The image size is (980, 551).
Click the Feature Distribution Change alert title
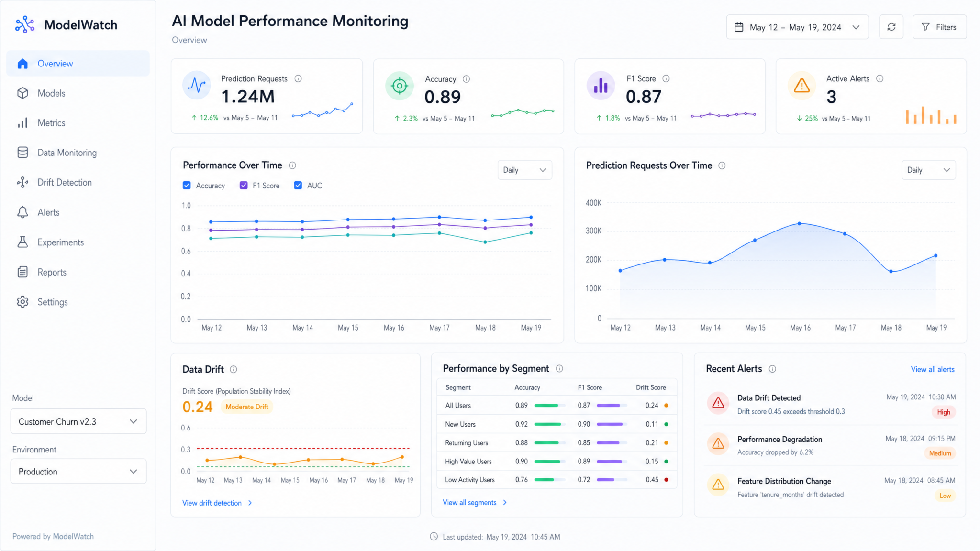tap(784, 481)
